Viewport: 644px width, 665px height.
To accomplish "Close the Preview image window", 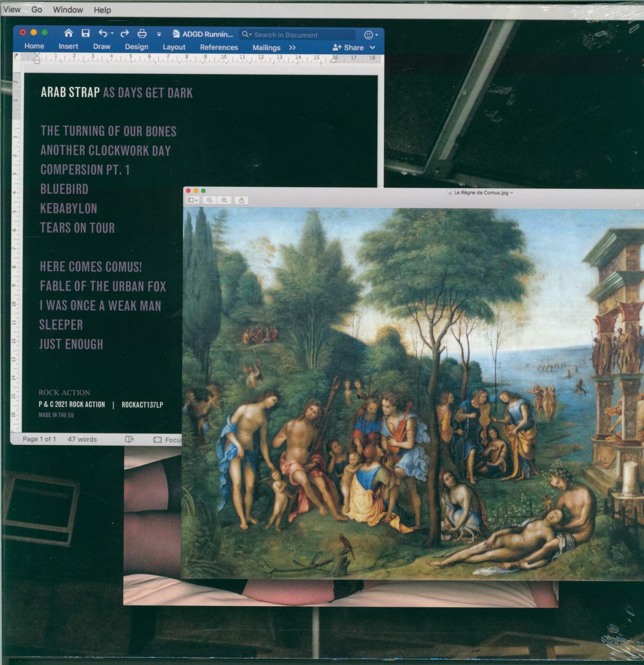I will pos(188,191).
